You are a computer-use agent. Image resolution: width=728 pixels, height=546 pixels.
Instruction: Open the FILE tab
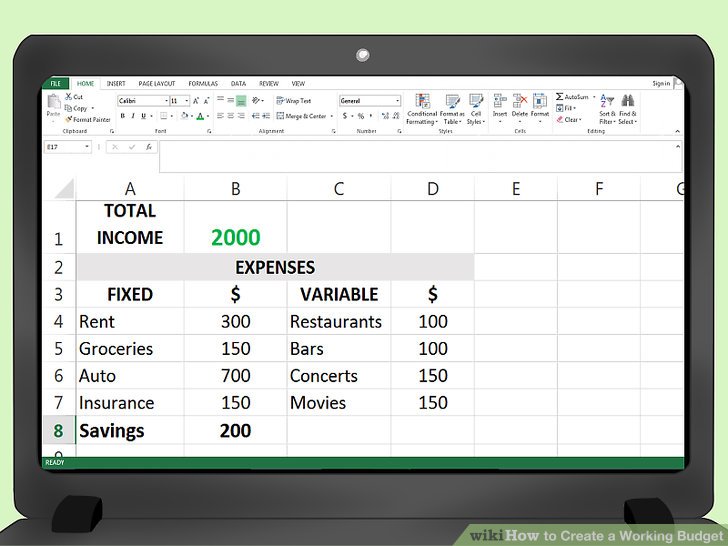pos(55,84)
